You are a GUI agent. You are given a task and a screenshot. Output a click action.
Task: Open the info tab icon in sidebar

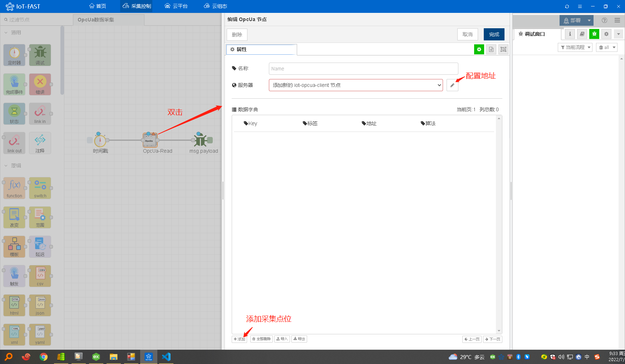(570, 34)
